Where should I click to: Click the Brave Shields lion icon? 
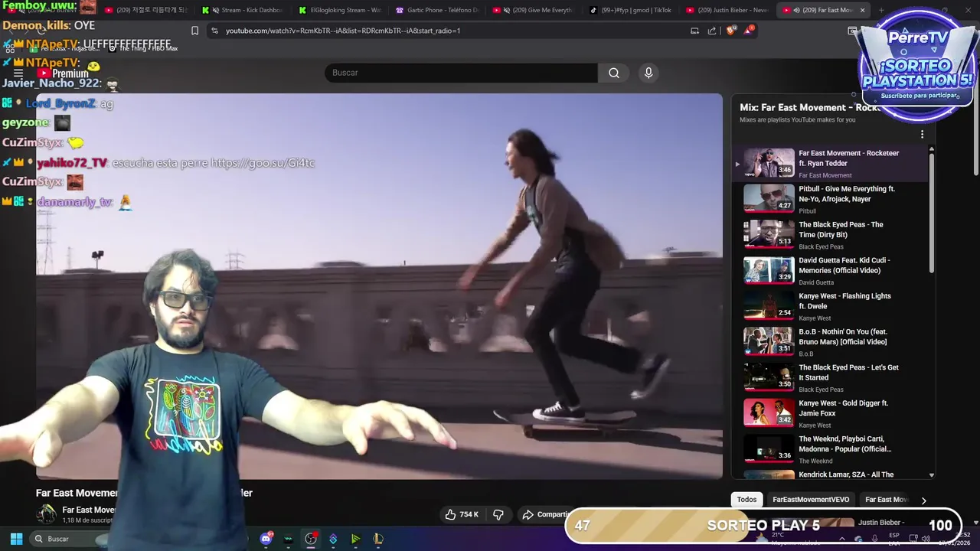[730, 31]
